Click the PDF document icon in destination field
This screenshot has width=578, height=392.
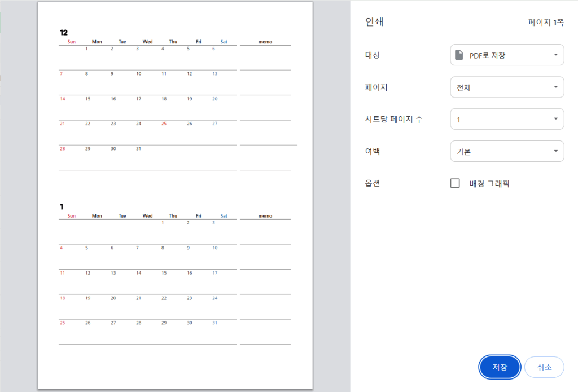pyautogui.click(x=459, y=55)
